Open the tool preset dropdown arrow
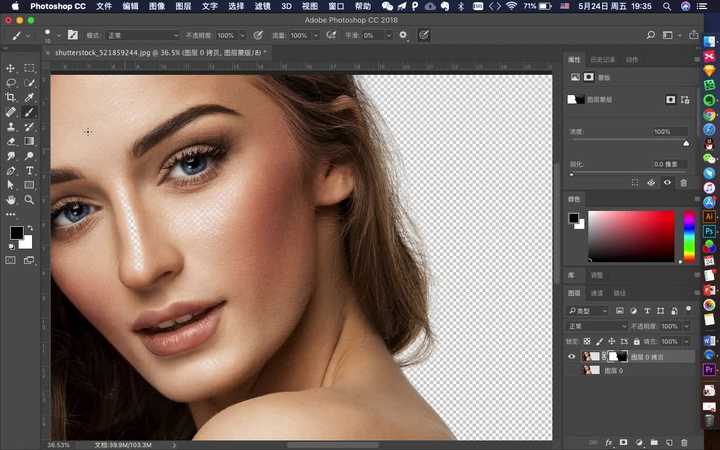The image size is (720, 450). click(28, 35)
